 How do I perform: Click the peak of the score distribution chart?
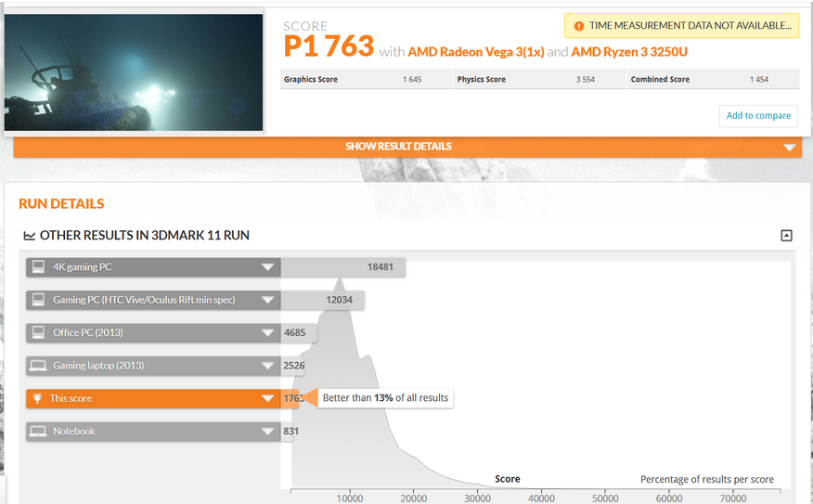tap(340, 280)
